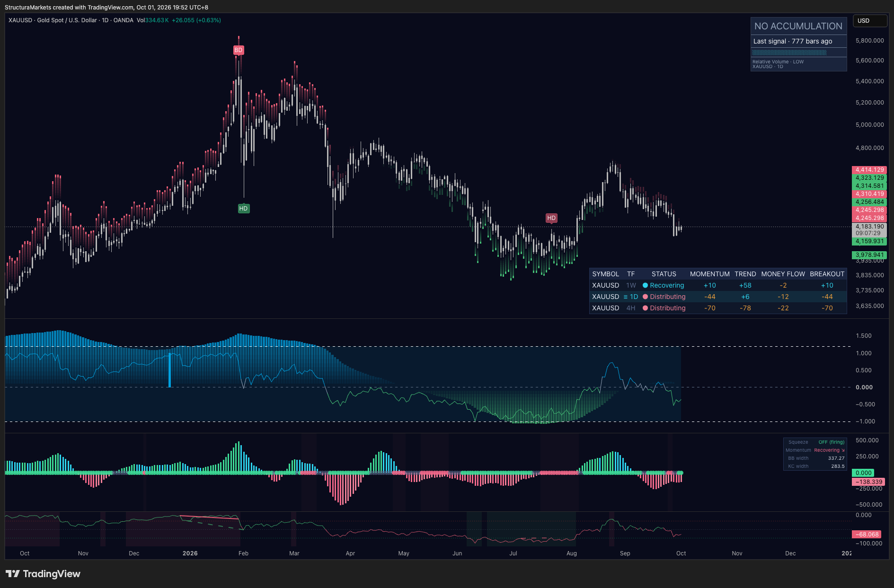This screenshot has height=588, width=894.
Task: Click the -78 trend value for 4H
Action: [x=745, y=308]
